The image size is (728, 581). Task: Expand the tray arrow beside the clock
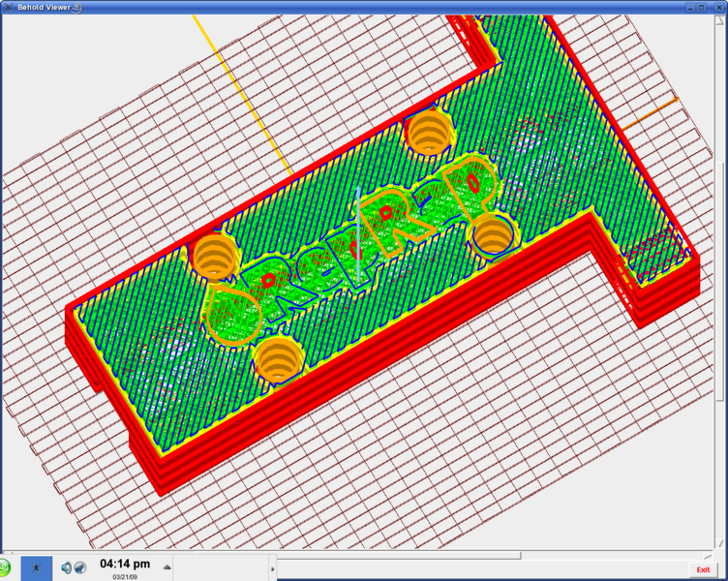coord(167,567)
